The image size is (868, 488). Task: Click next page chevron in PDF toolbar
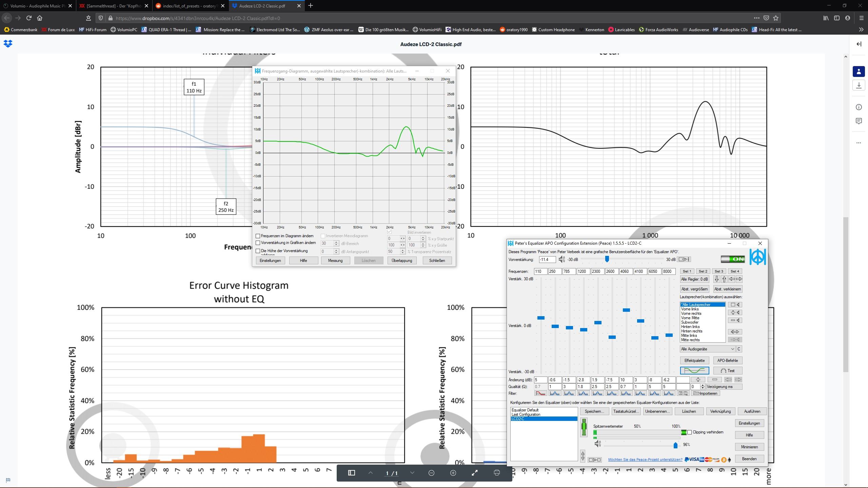click(x=412, y=473)
